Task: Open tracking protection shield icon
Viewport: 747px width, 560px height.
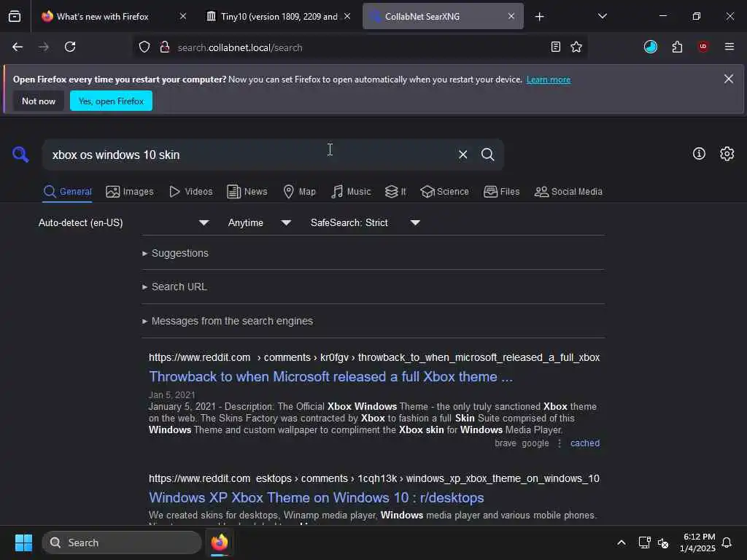Action: click(x=144, y=47)
